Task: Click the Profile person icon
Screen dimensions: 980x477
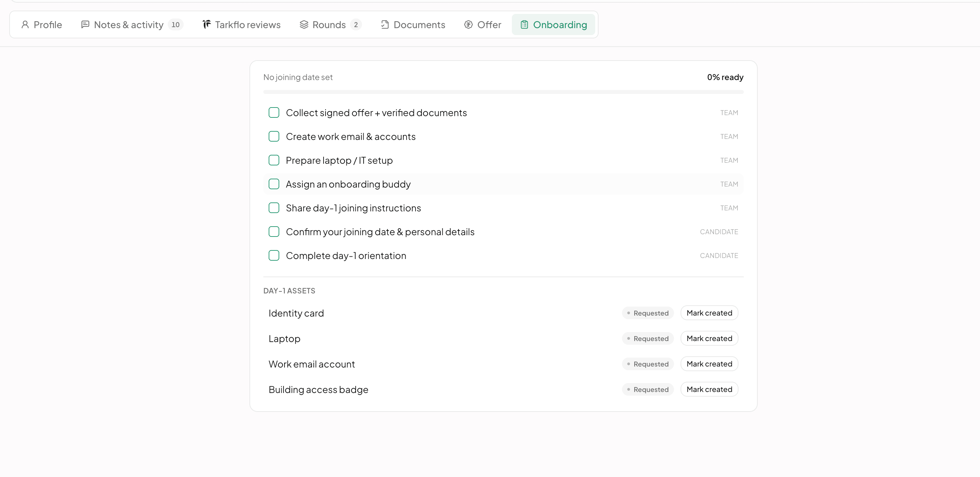Action: click(x=25, y=25)
